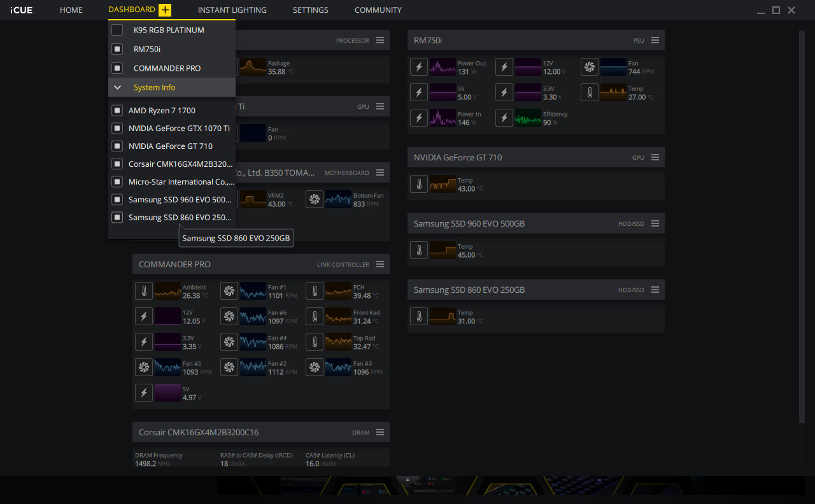The height and width of the screenshot is (504, 815).
Task: Click Commander Pro 5V lightning icon
Action: click(x=144, y=393)
